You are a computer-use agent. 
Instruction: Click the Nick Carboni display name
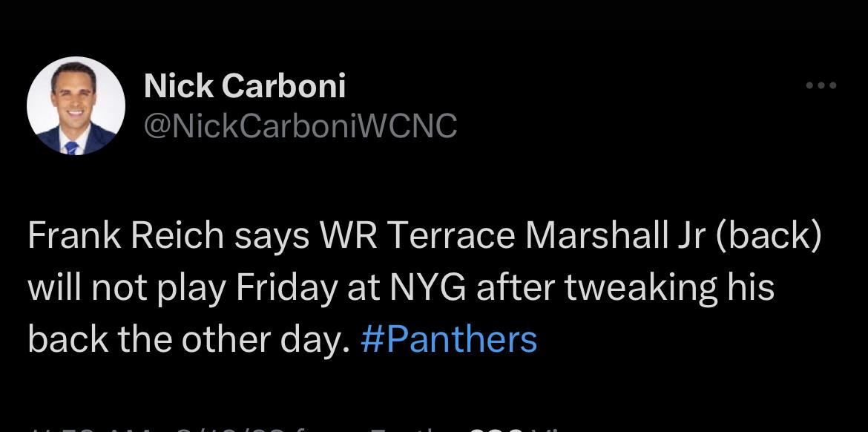pyautogui.click(x=245, y=87)
